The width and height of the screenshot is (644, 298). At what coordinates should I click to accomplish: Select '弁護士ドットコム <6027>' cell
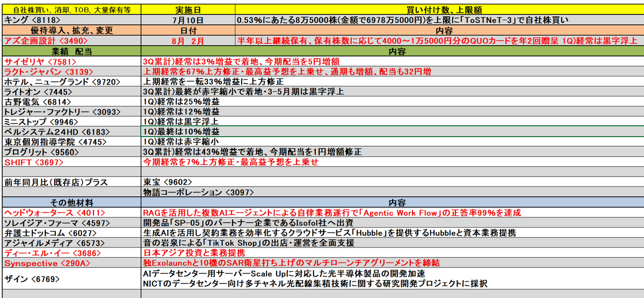point(72,233)
